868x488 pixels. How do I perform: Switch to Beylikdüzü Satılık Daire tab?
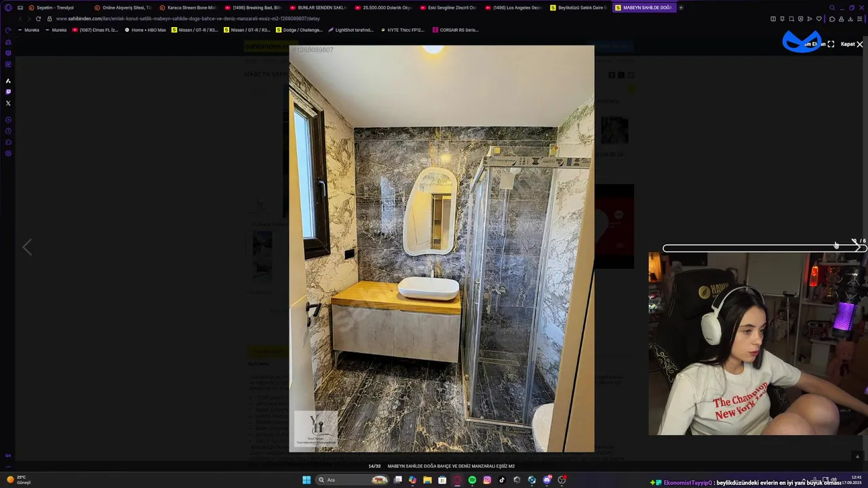point(578,7)
